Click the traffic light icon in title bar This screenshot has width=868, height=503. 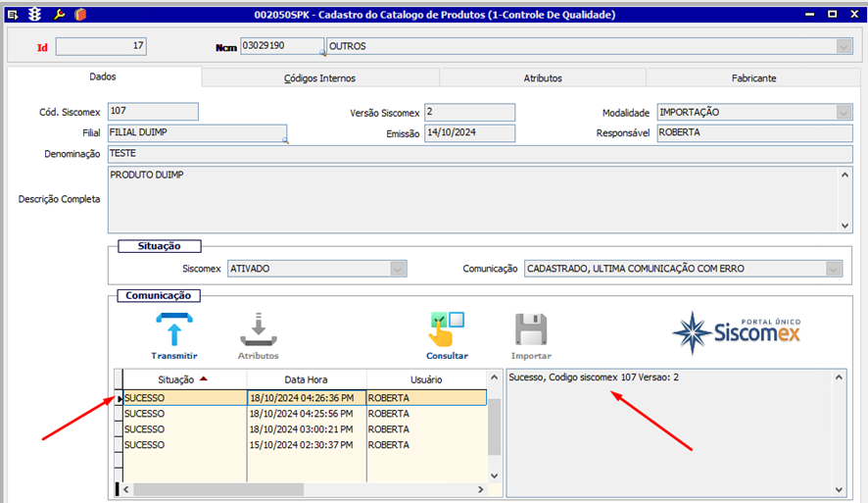[35, 15]
